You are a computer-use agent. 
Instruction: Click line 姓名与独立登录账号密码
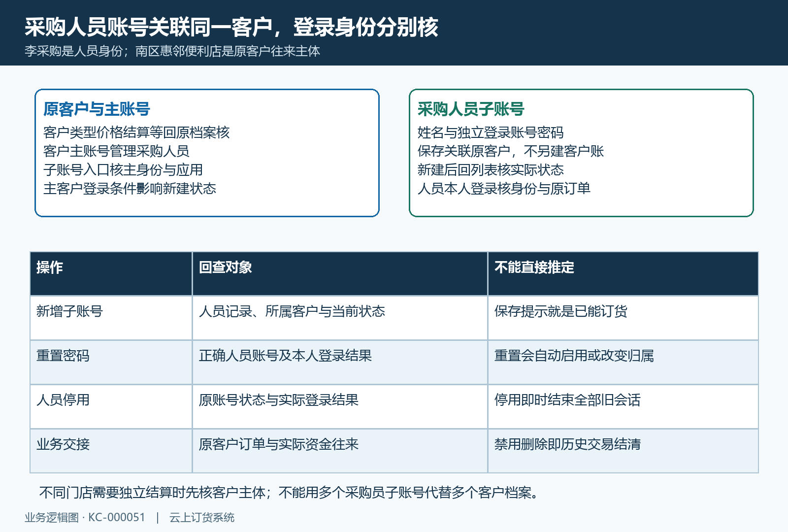(x=491, y=133)
